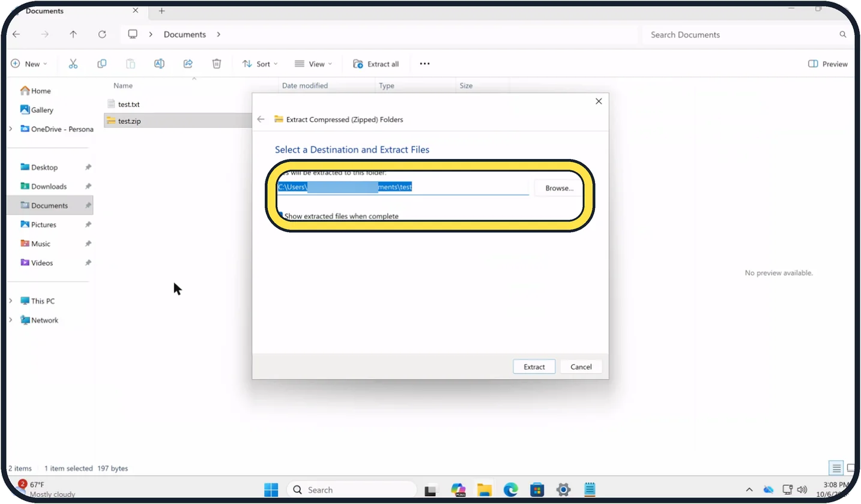
Task: Open a new File Explorer tab
Action: [x=162, y=11]
